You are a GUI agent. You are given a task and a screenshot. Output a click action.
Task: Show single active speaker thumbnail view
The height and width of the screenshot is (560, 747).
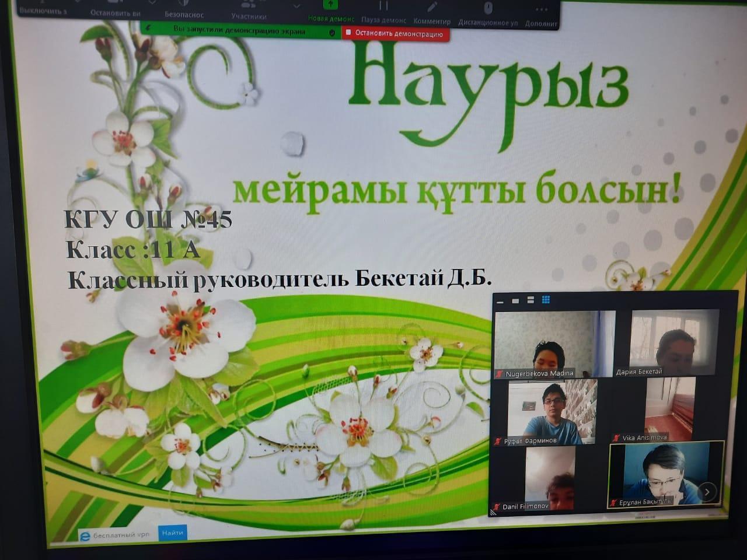[515, 300]
